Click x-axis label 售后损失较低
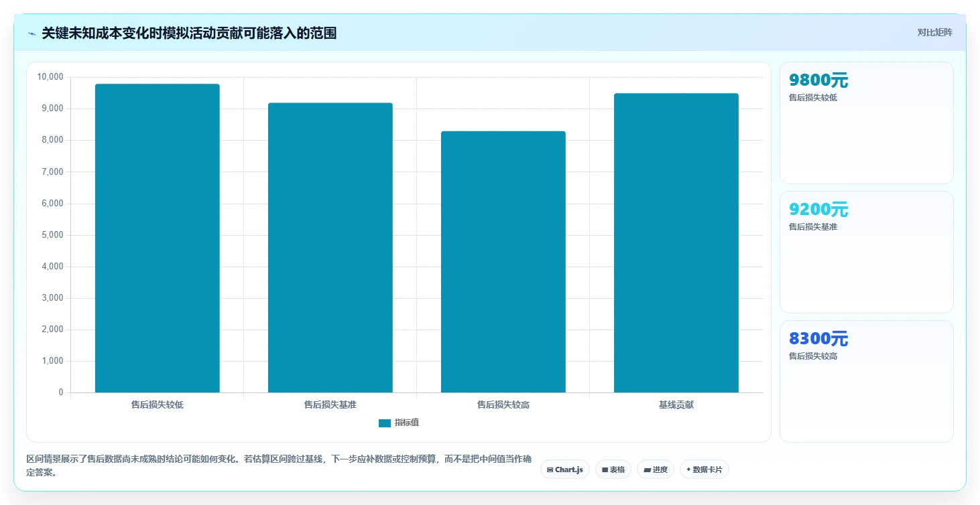This screenshot has width=980, height=505. [x=158, y=405]
